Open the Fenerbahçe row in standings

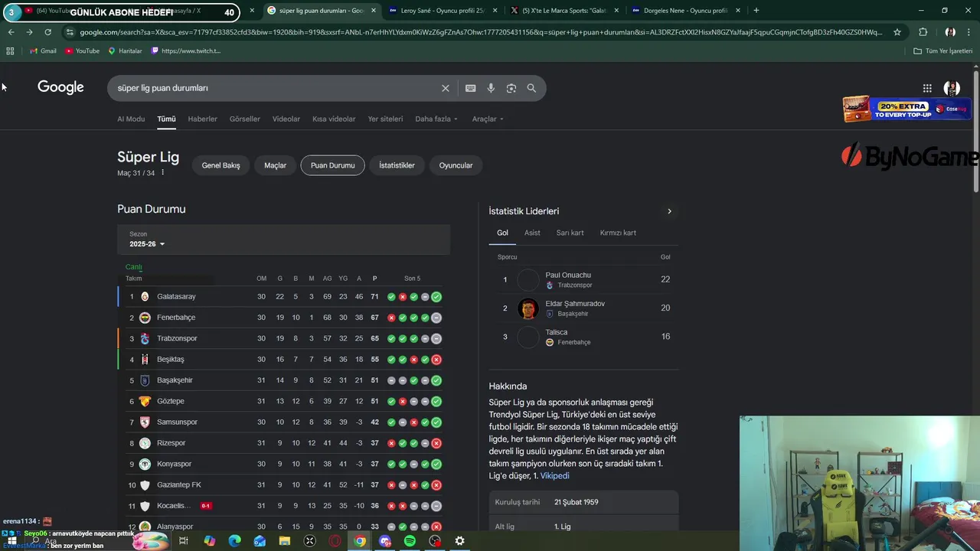(x=283, y=318)
